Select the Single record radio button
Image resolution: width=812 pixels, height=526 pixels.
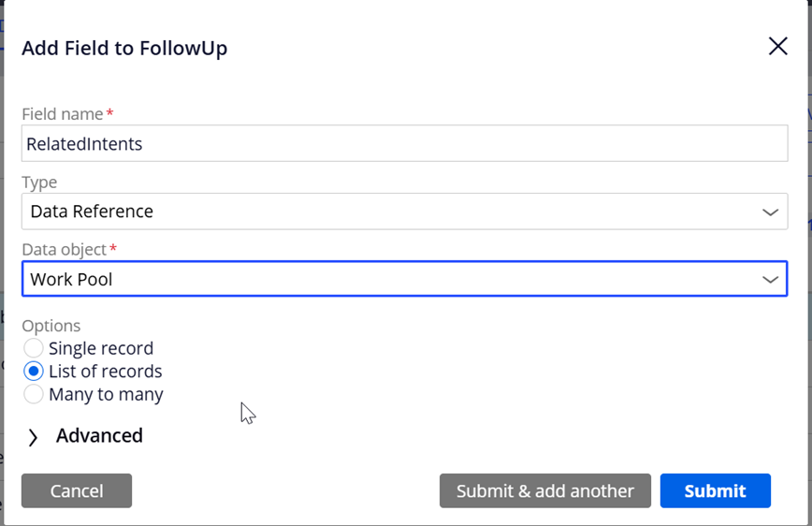34,348
